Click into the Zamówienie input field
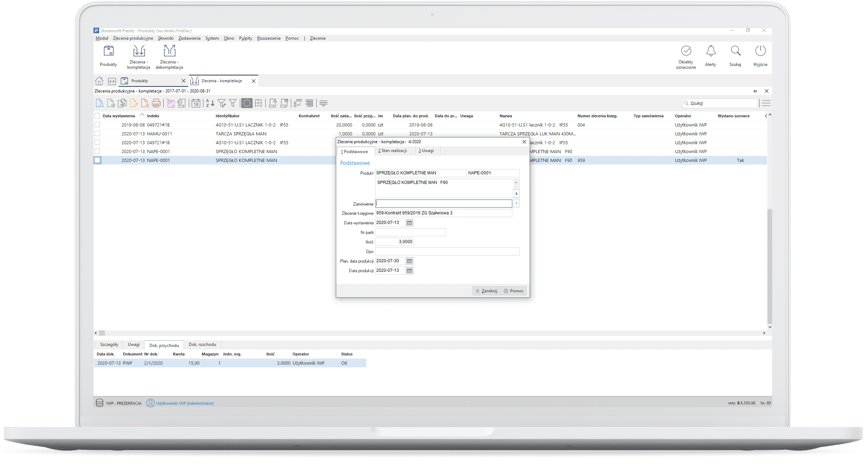The image size is (868, 472). coord(444,204)
